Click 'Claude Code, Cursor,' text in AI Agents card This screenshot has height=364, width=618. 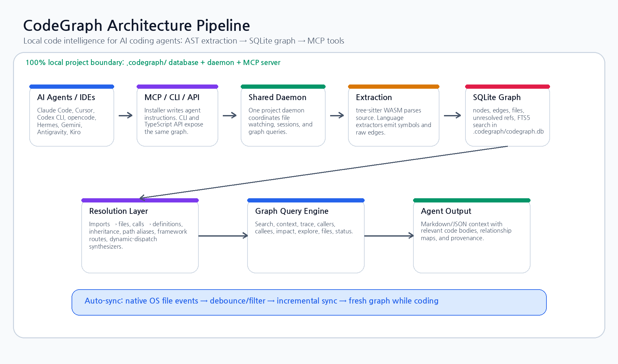click(66, 110)
